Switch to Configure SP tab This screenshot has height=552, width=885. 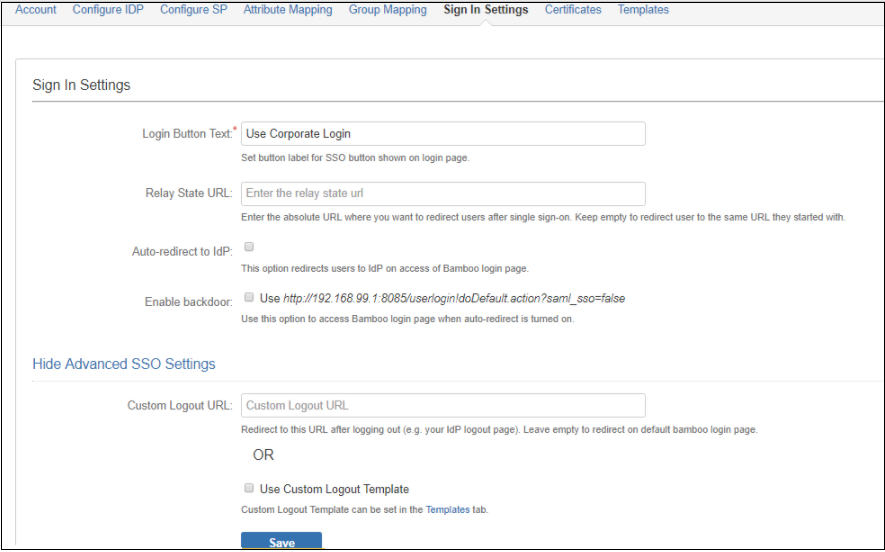pyautogui.click(x=194, y=10)
